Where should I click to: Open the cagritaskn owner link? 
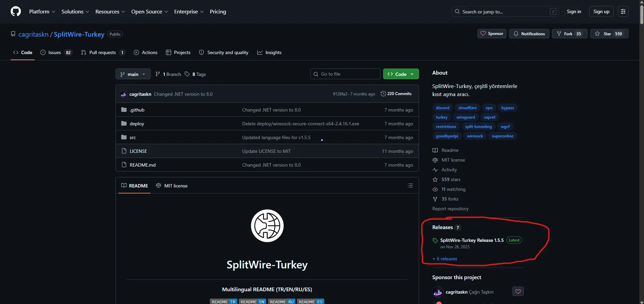click(x=33, y=34)
